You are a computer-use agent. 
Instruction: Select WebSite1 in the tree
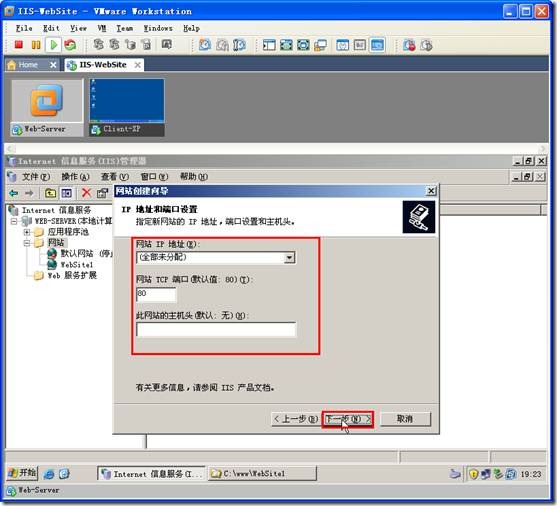(x=77, y=265)
